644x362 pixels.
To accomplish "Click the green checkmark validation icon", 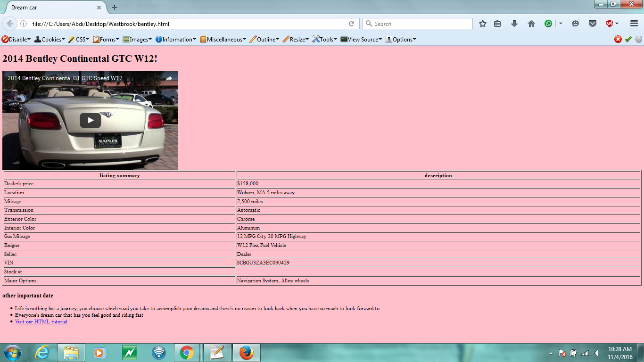I will pyautogui.click(x=628, y=40).
